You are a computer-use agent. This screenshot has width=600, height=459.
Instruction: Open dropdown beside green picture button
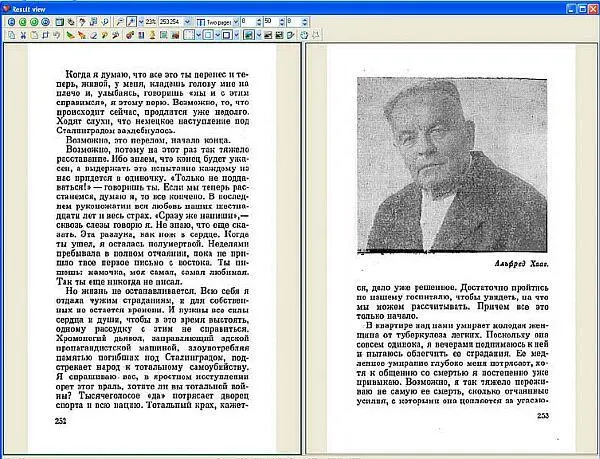click(259, 35)
